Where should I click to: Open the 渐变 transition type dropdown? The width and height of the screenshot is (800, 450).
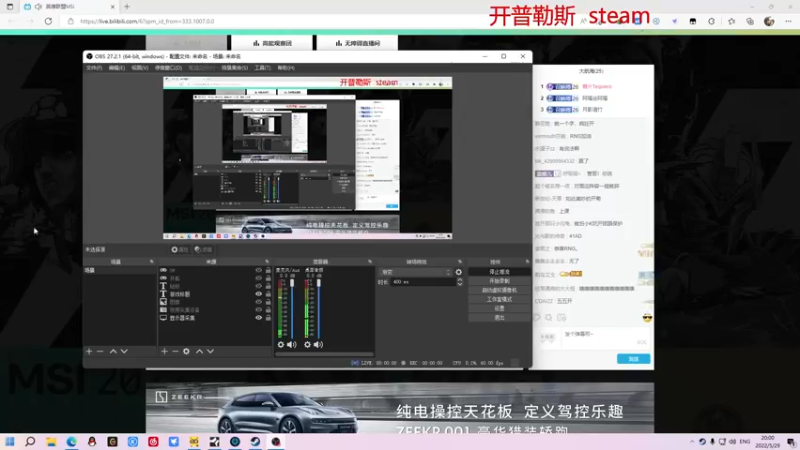point(415,272)
